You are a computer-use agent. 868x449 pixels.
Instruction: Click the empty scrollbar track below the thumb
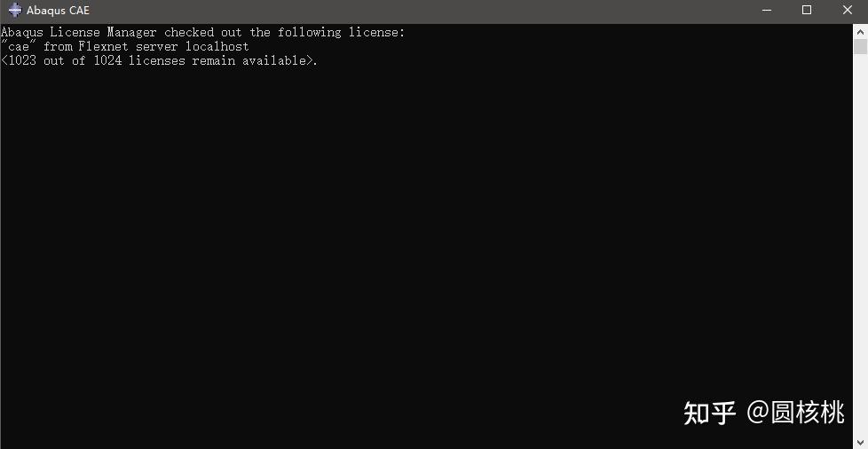click(x=860, y=249)
